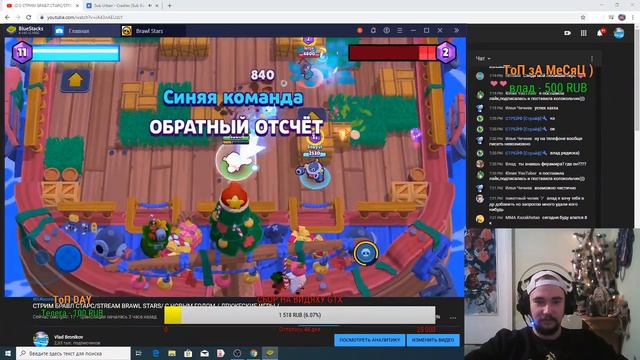This screenshot has width=640, height=360.
Task: Tap the yellow up-arrow button in the game
Action: click(75, 80)
